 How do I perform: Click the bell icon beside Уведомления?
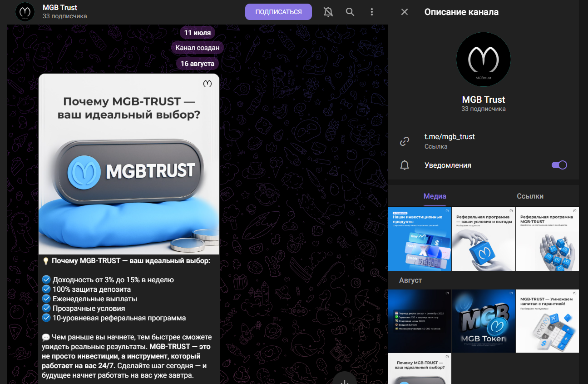click(405, 165)
